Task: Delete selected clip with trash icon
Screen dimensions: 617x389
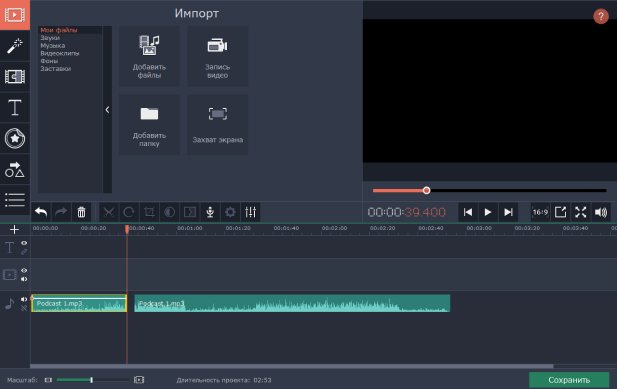Action: (x=81, y=212)
